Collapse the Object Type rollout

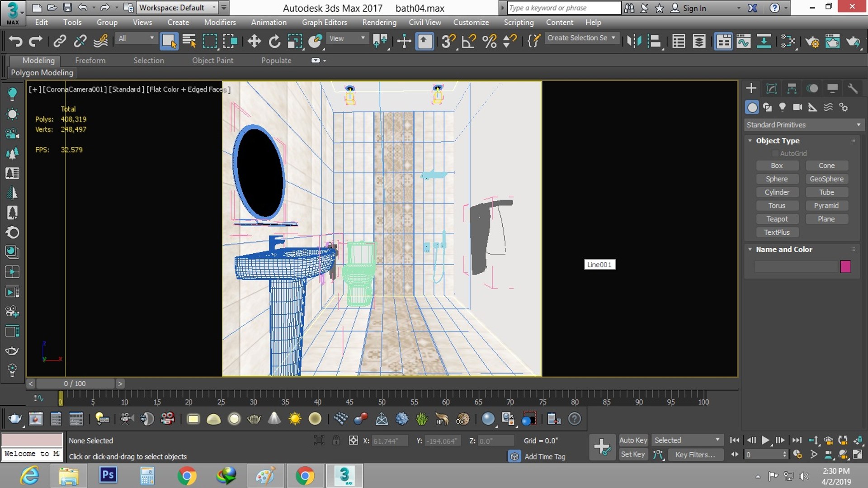click(x=750, y=141)
